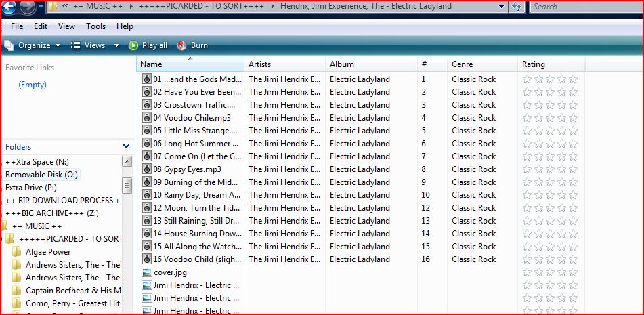This screenshot has height=315, width=644.
Task: Click +++++PICARDED - TO SORT++++ breadcrumb
Action: [x=202, y=7]
